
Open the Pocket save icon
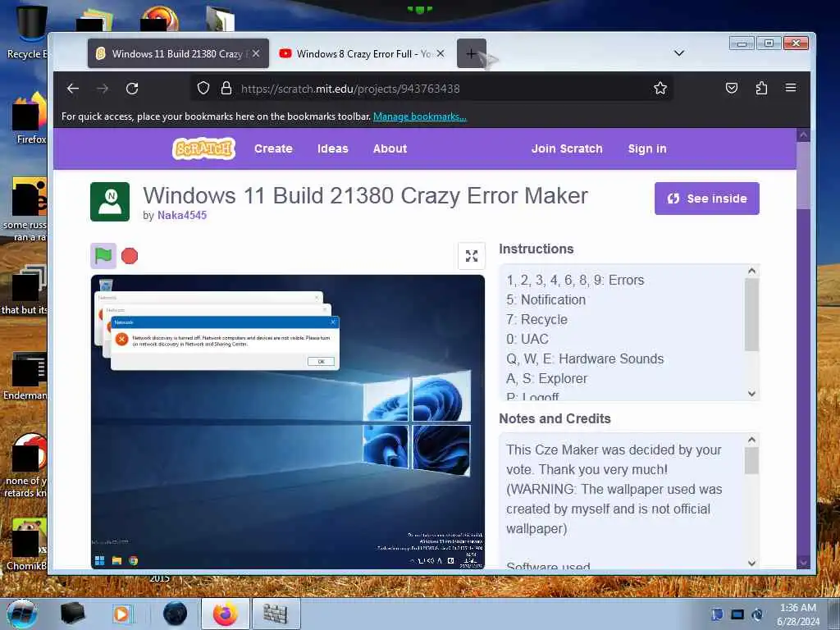click(731, 88)
